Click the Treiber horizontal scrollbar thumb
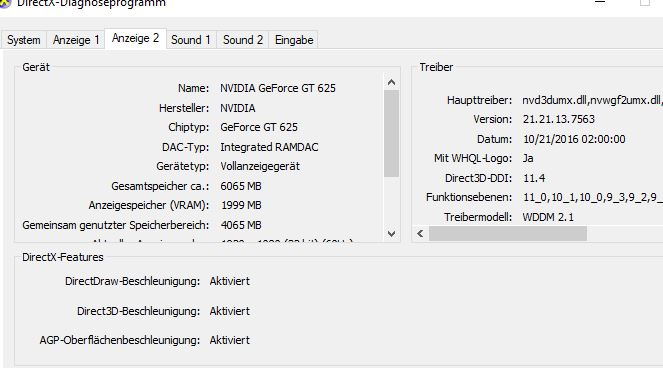663x368 pixels. 507,233
